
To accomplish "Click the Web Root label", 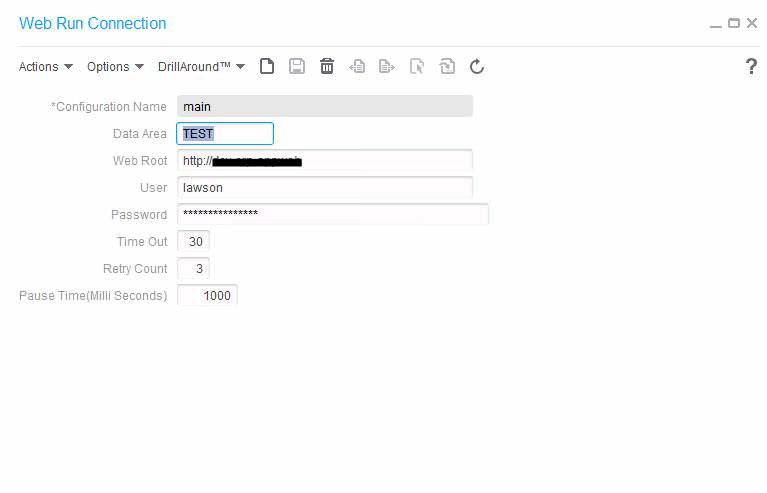I will tap(140, 160).
